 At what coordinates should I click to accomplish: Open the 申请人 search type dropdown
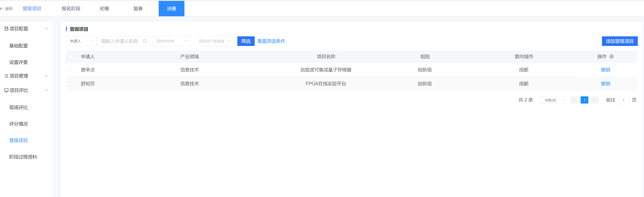point(81,41)
